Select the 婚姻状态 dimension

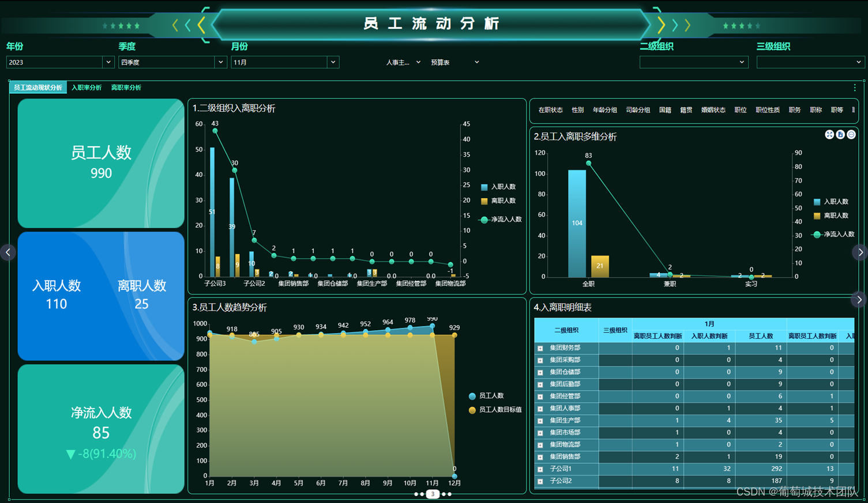pos(713,110)
